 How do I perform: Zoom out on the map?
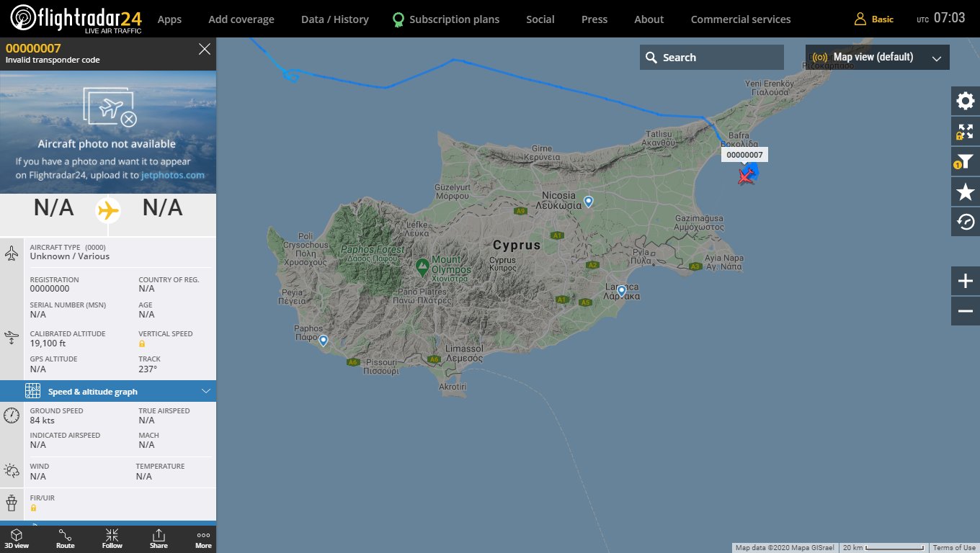pyautogui.click(x=965, y=311)
